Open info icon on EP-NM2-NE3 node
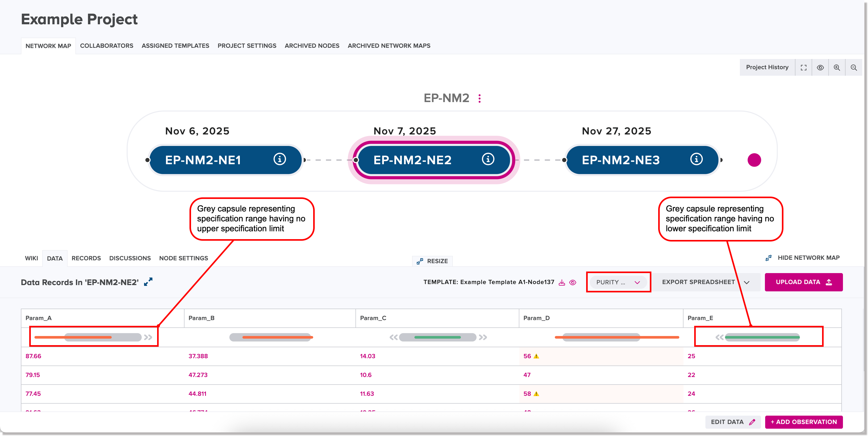The width and height of the screenshot is (868, 436). [x=696, y=159]
